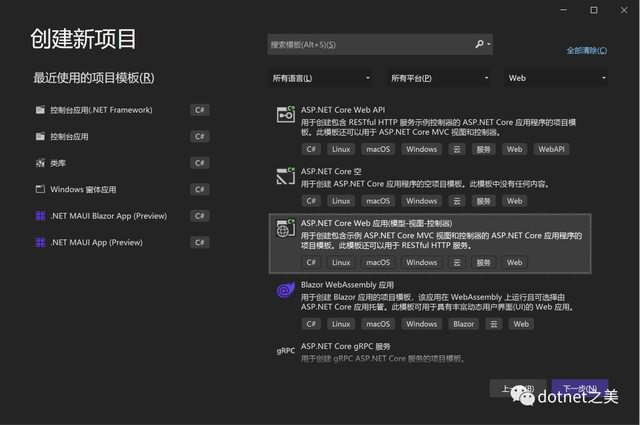Choose recent template 控制台应用(.NET Framework)
Viewport: 640px width, 425px height.
[x=122, y=110]
